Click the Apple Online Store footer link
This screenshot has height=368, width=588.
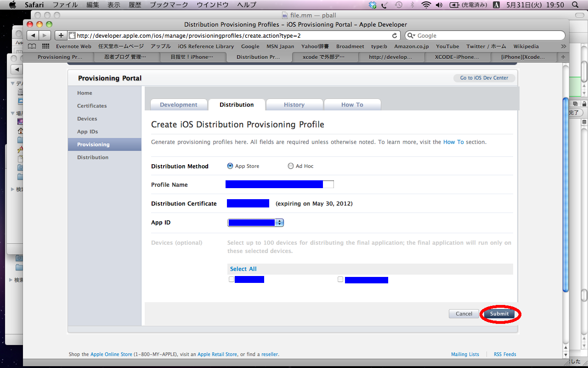click(111, 355)
